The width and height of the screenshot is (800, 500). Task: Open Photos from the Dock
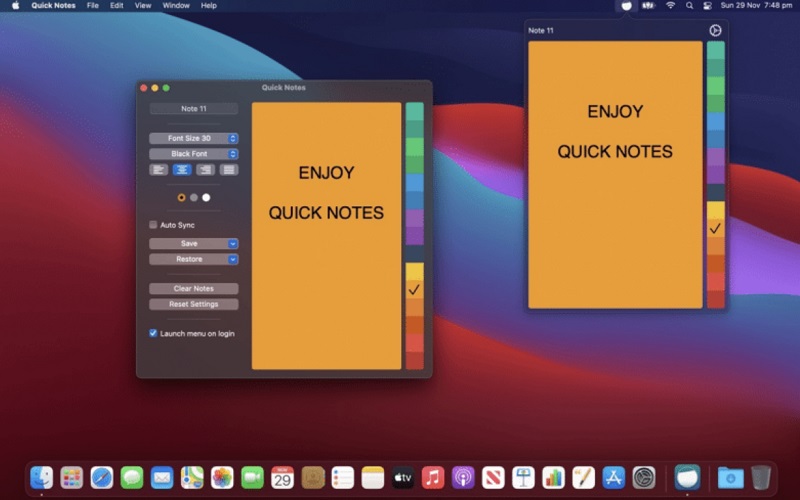pyautogui.click(x=222, y=478)
